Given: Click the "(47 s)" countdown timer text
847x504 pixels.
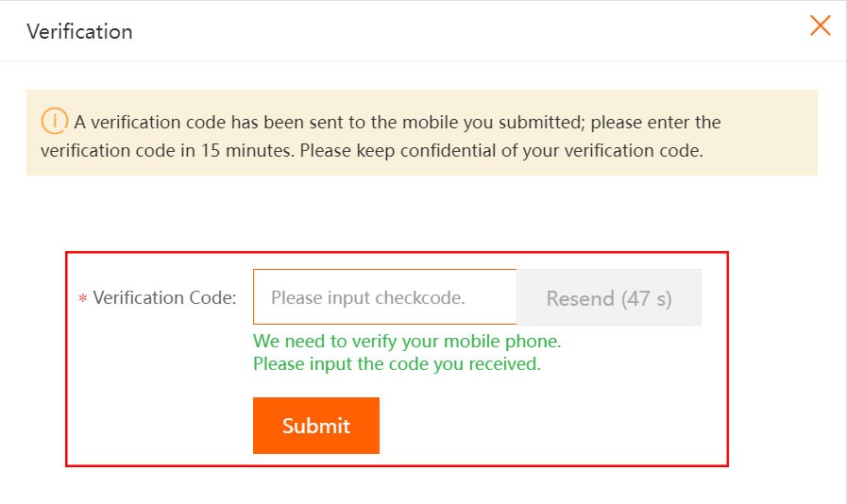Looking at the screenshot, I should click(x=646, y=298).
